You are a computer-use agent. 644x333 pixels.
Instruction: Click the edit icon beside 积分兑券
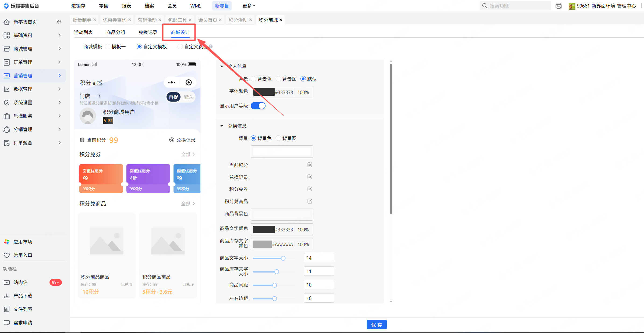tap(310, 189)
